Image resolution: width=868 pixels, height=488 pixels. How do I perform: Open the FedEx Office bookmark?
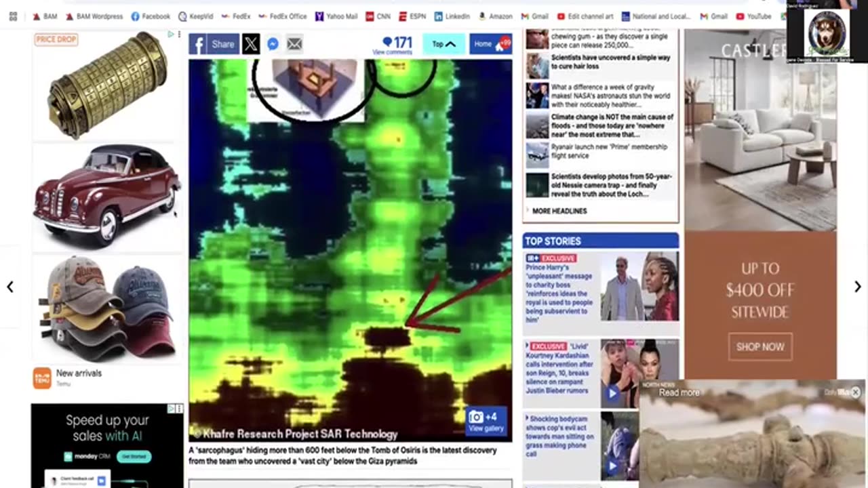click(x=282, y=16)
